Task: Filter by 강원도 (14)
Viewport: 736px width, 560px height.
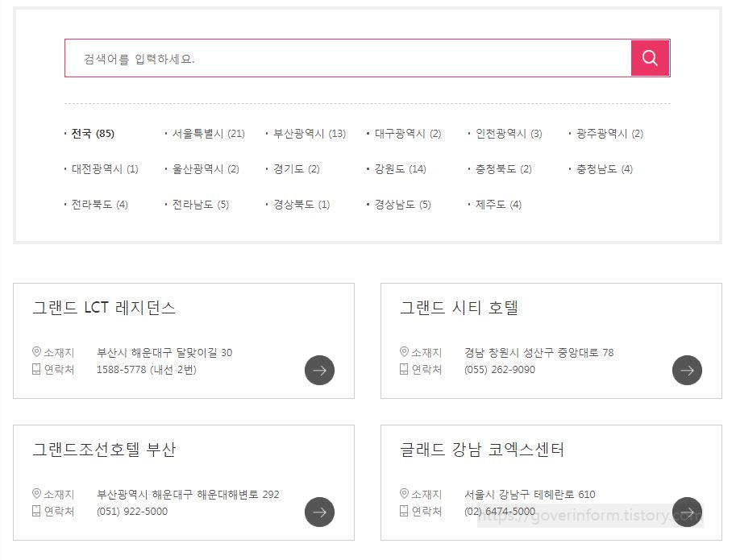Action: 400,169
